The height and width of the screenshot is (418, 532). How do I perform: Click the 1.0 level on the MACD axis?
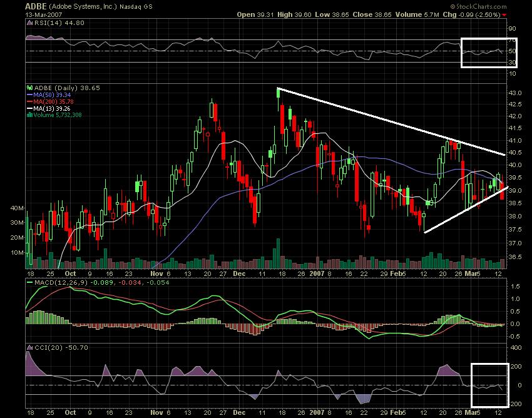[515, 299]
